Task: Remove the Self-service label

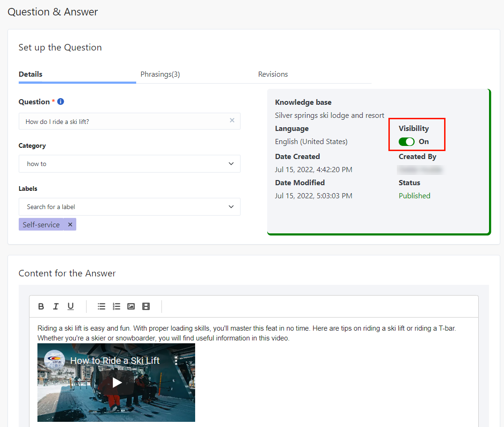Action: 70,224
